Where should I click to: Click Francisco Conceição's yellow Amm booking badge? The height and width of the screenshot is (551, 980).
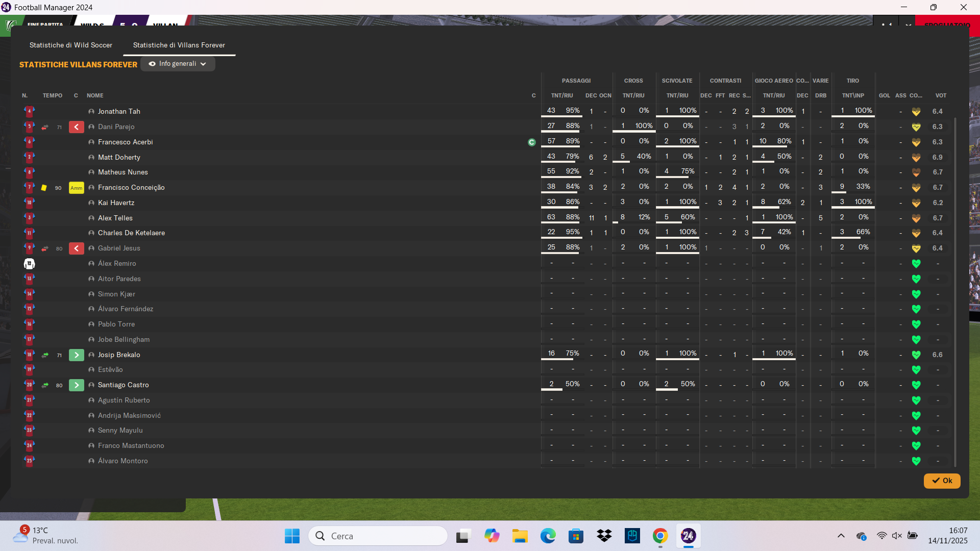76,188
